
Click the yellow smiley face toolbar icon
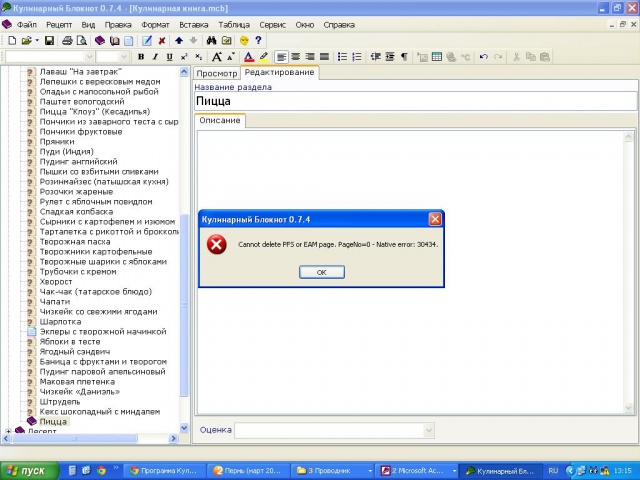point(244,40)
